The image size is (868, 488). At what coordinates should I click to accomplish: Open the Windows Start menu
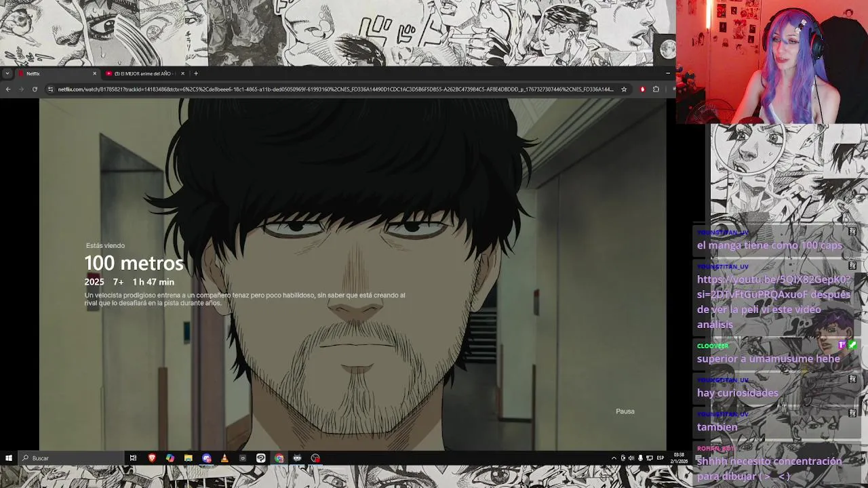9,458
